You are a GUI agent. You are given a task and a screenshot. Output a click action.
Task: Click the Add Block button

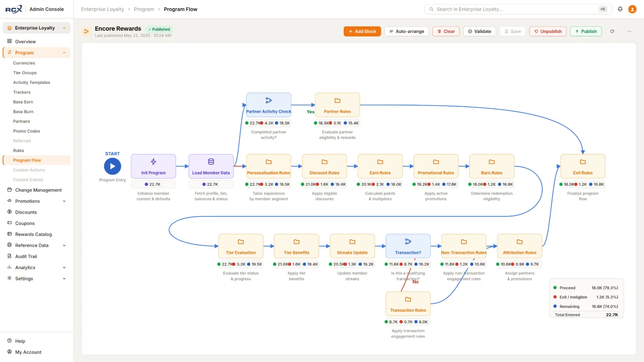pos(362,31)
